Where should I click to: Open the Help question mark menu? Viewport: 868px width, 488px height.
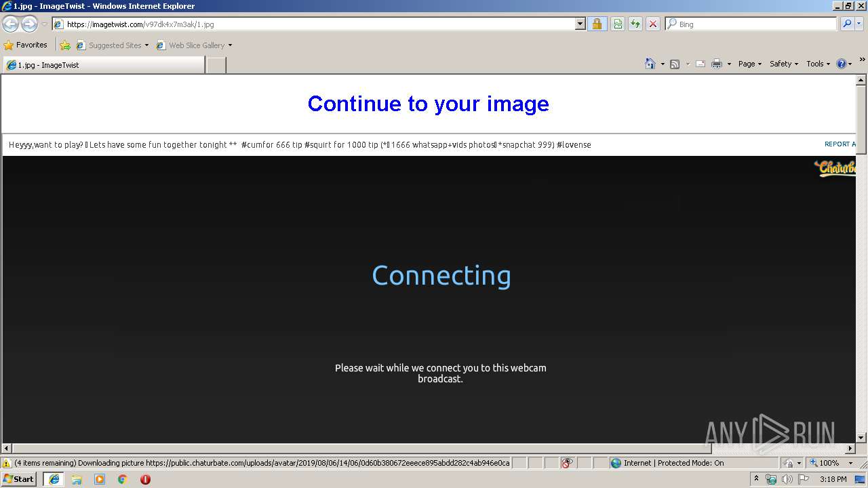(844, 64)
